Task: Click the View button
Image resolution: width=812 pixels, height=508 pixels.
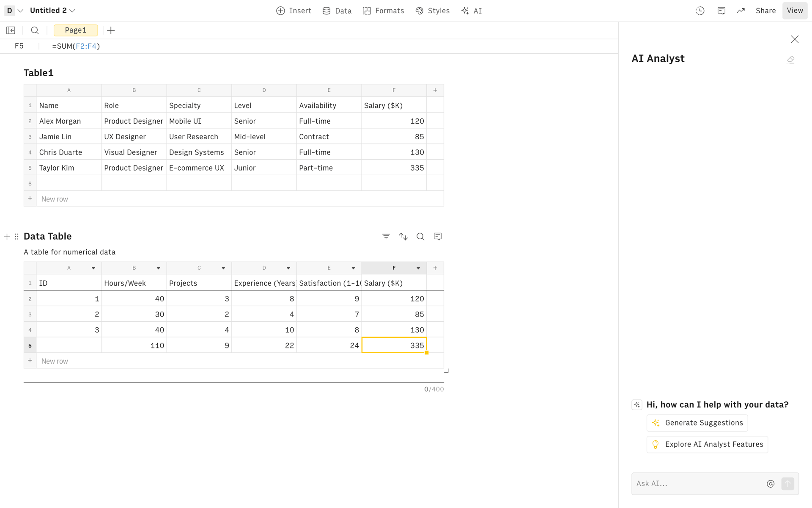Action: click(795, 11)
